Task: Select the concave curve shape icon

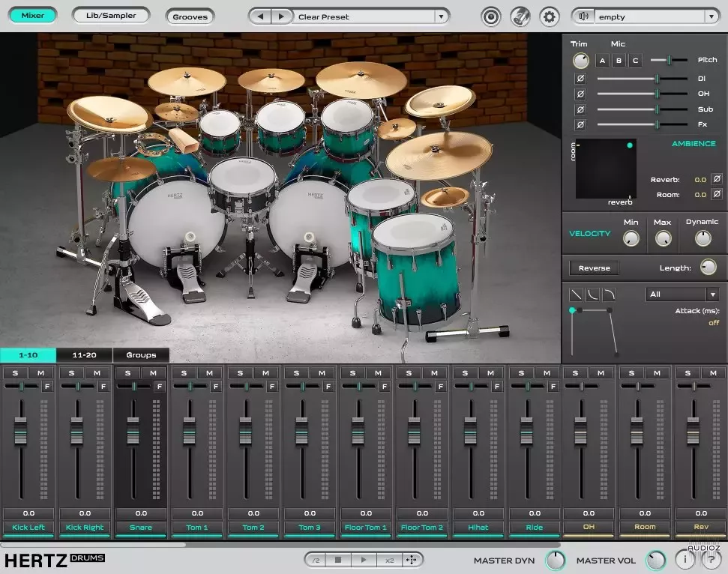Action: (593, 293)
